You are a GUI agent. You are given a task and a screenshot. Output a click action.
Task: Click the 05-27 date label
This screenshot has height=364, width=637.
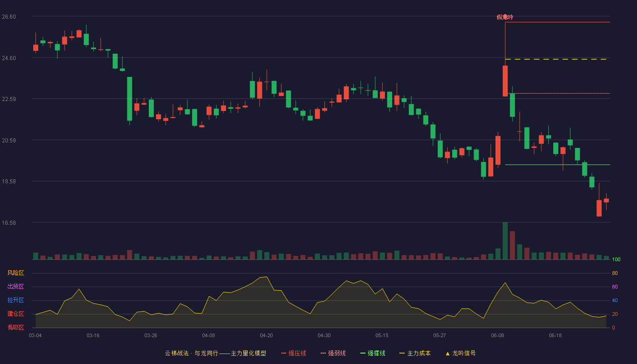pos(440,335)
